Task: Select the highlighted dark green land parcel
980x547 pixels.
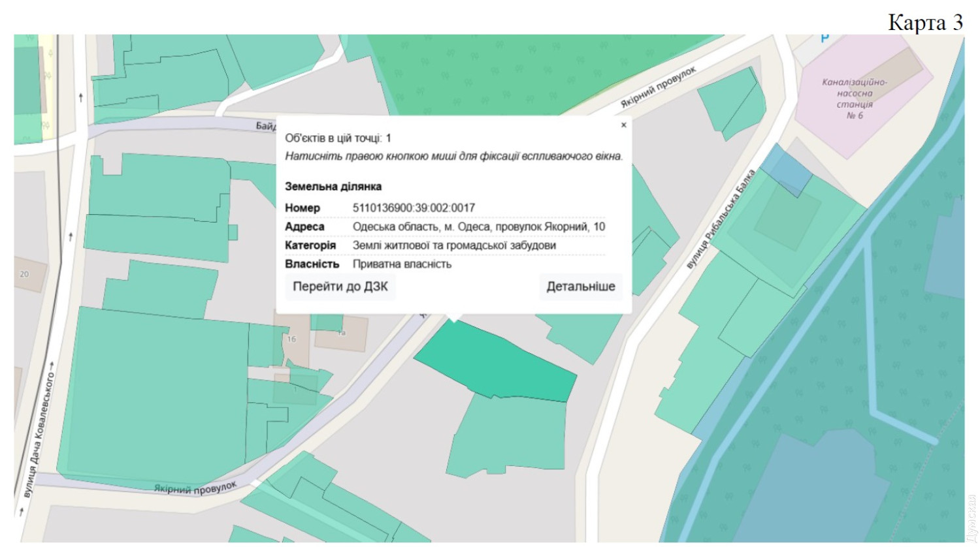Action: pyautogui.click(x=497, y=362)
